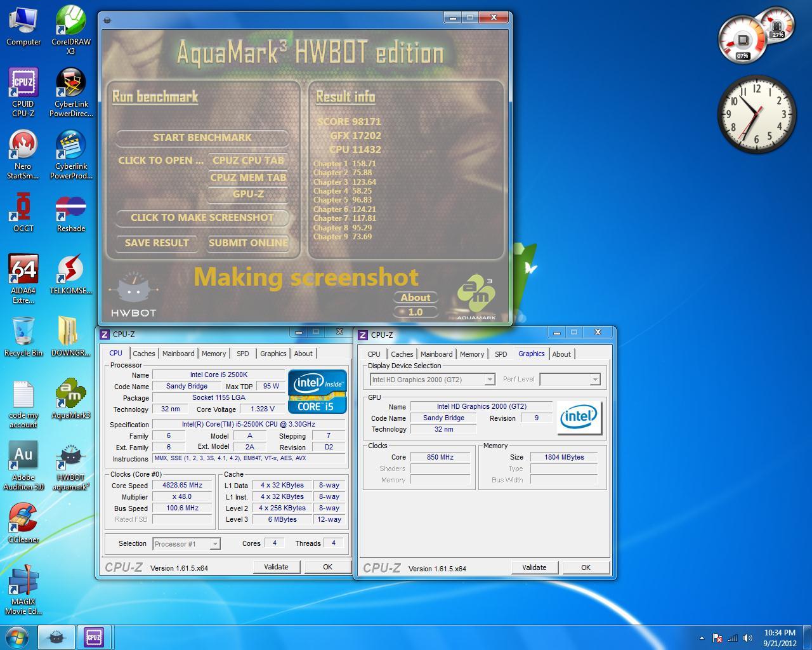Viewport: 812px width, 650px height.
Task: Click GPU-Z button in AquaMark
Action: [x=248, y=194]
